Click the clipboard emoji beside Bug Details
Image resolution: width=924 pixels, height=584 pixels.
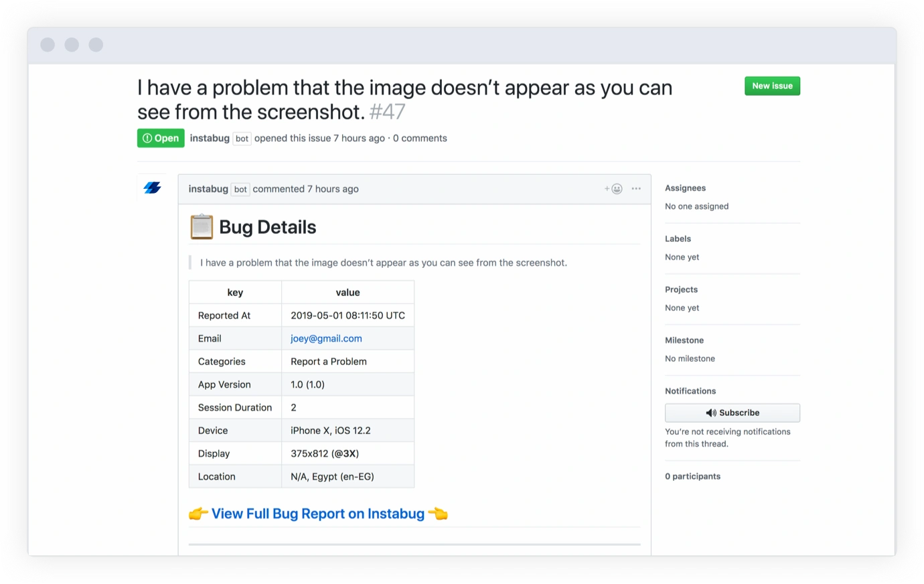point(202,227)
